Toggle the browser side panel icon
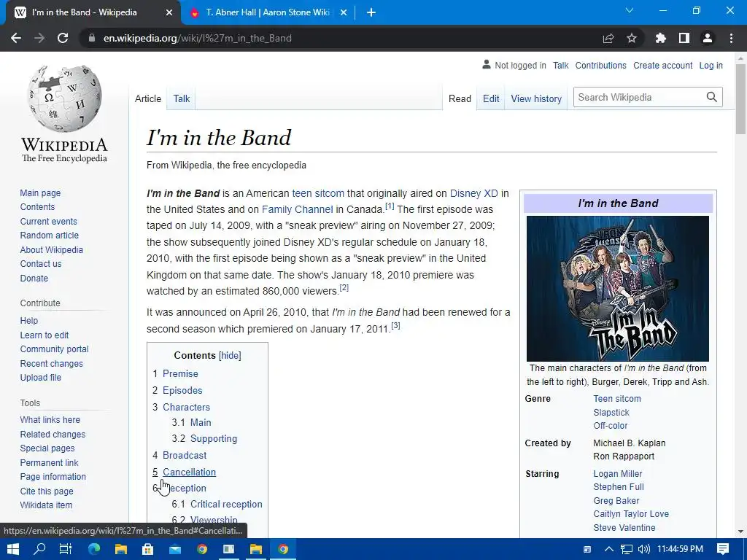This screenshot has width=747, height=560. pyautogui.click(x=684, y=38)
